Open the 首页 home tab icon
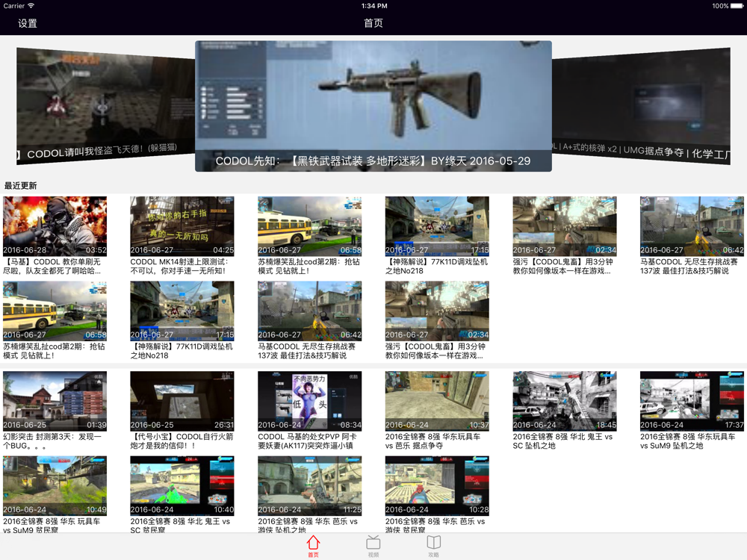The width and height of the screenshot is (747, 560). tap(313, 547)
